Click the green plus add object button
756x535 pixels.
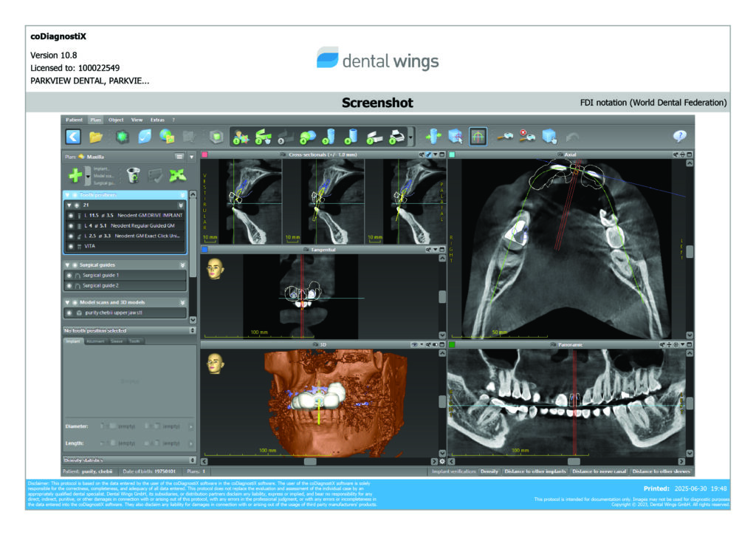75,175
